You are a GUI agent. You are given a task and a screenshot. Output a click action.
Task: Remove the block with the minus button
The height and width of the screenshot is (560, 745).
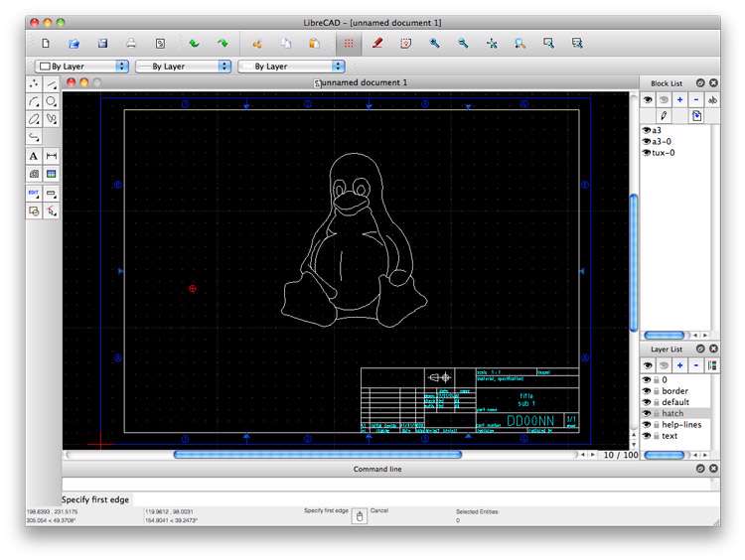pyautogui.click(x=696, y=99)
